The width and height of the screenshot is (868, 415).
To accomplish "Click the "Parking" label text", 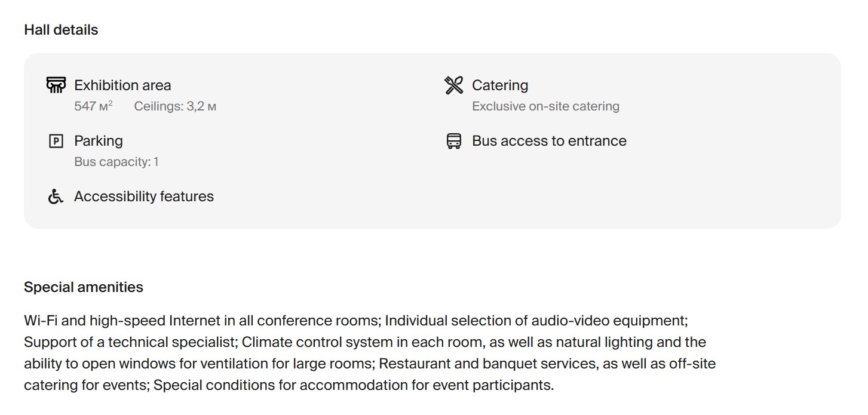I will tap(99, 141).
